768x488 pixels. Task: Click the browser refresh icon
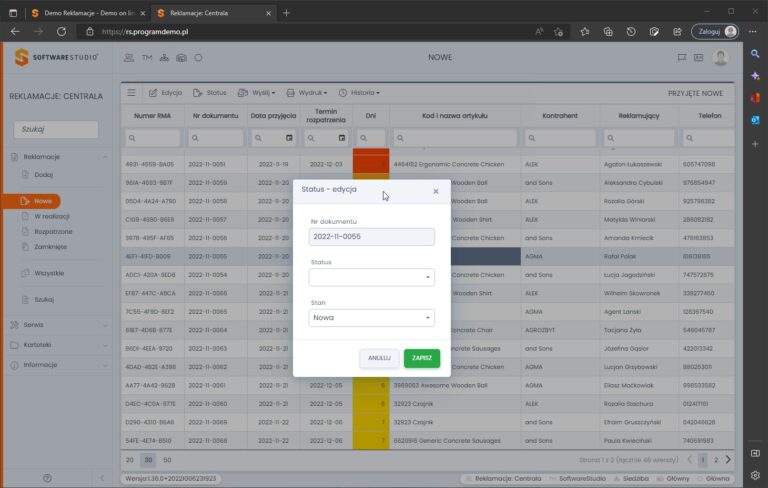61,32
